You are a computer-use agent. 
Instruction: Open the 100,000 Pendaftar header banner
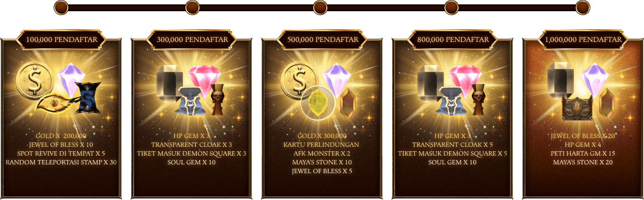pos(61,40)
